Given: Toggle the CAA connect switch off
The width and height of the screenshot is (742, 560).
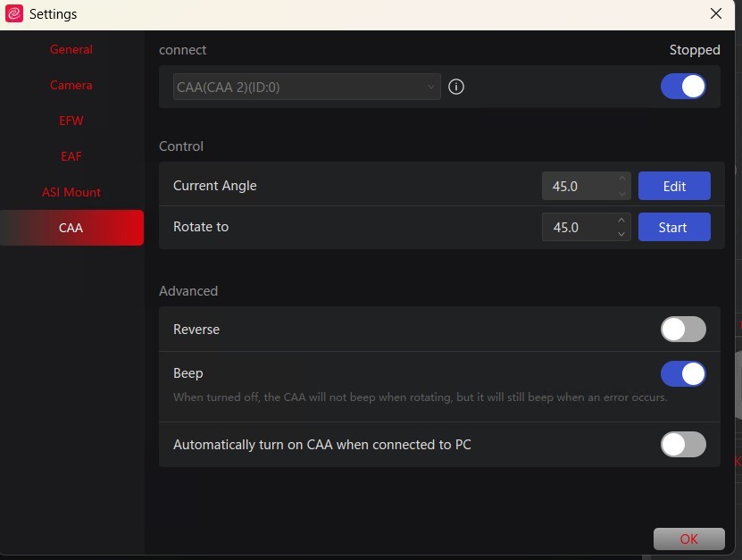Looking at the screenshot, I should point(683,87).
